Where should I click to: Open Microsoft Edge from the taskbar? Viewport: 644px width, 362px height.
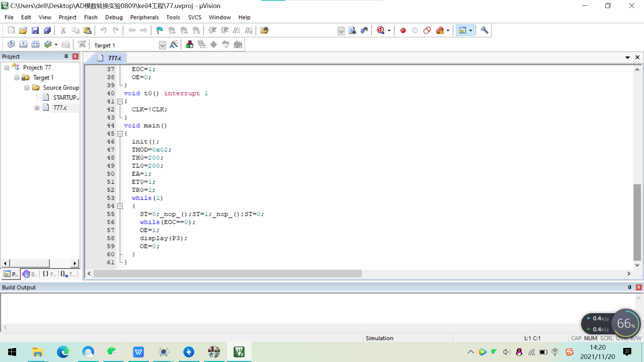63,352
